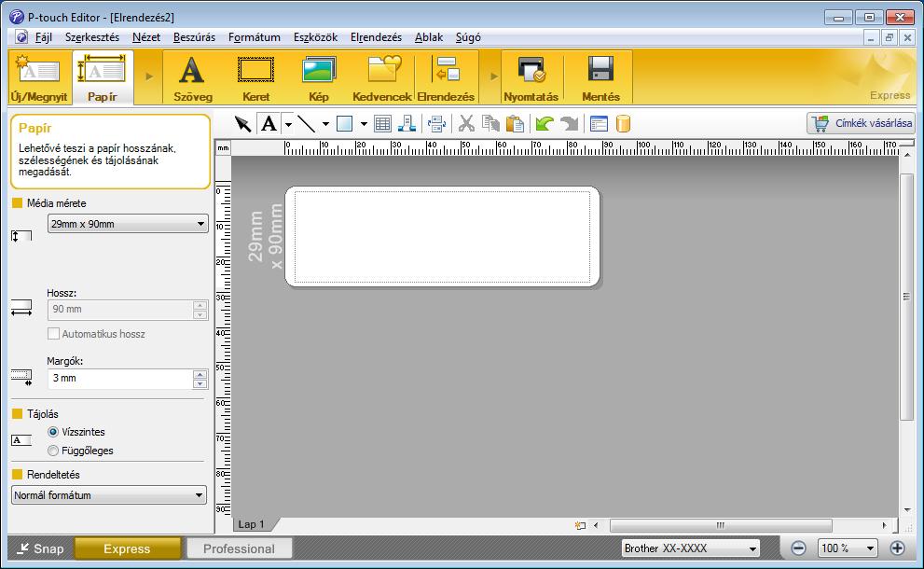
Task: Open the Brother XX-XXXX printer dropdown
Action: click(x=691, y=548)
